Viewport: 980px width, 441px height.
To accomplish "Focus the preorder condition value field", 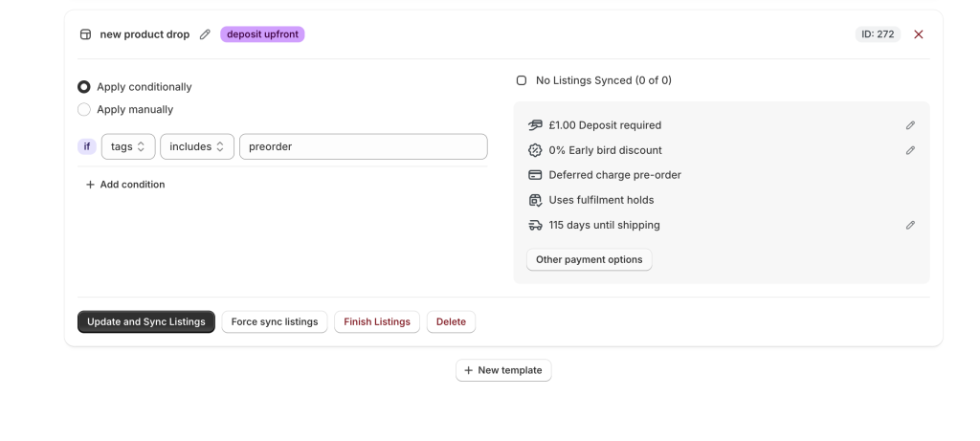I will 363,146.
